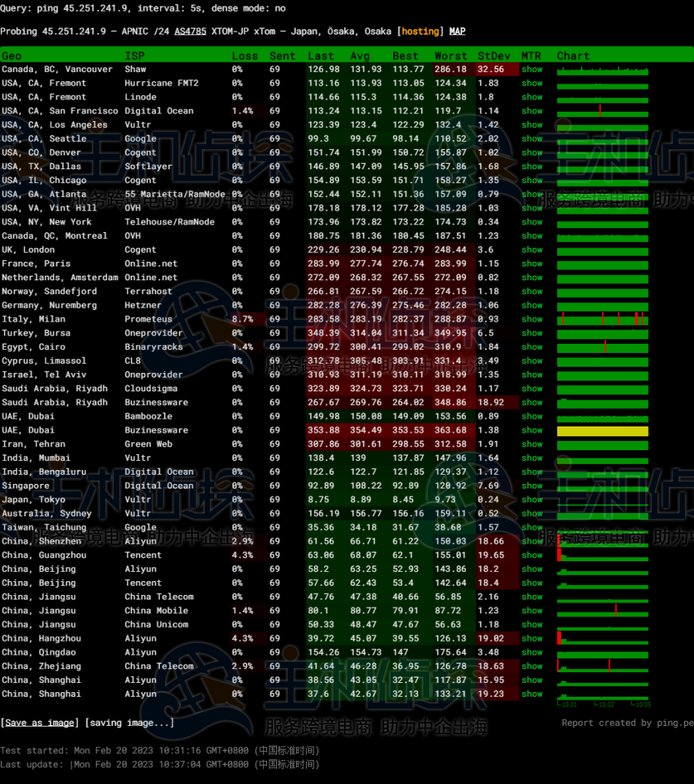Show MTR for Tokyo Vultr row
This screenshot has width=694, height=784.
pos(532,499)
